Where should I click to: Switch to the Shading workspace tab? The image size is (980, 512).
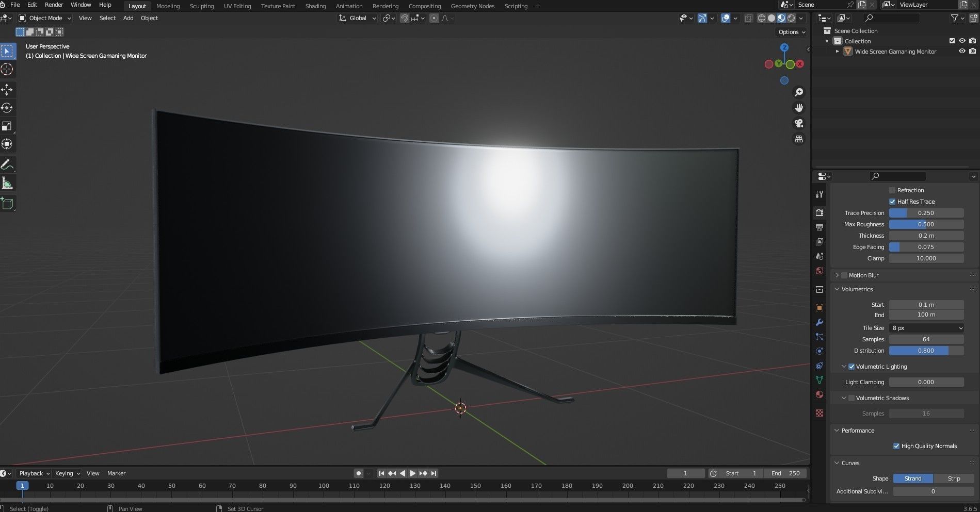click(x=315, y=6)
